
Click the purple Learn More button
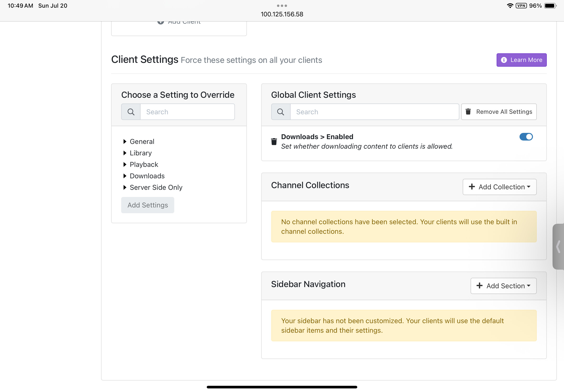click(x=521, y=60)
